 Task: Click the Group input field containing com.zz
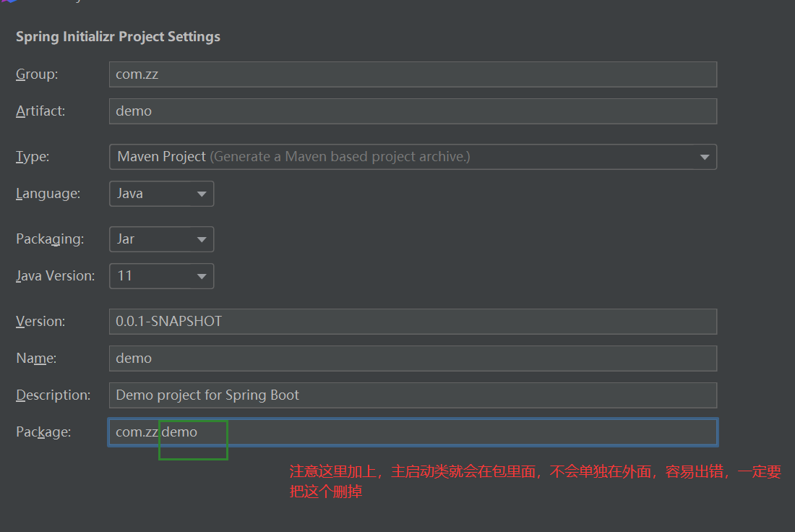pyautogui.click(x=413, y=74)
